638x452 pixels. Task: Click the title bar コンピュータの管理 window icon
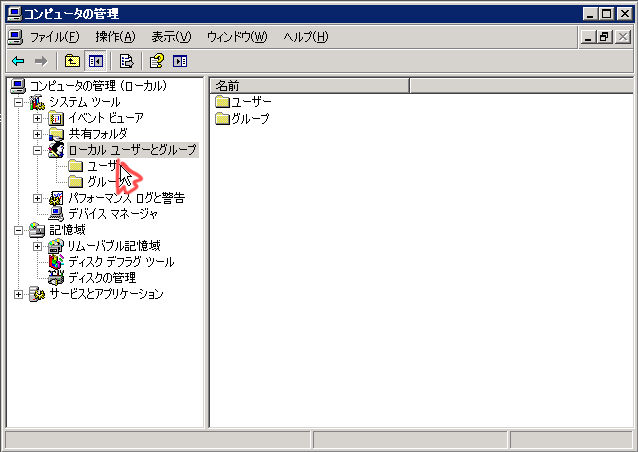(x=15, y=14)
